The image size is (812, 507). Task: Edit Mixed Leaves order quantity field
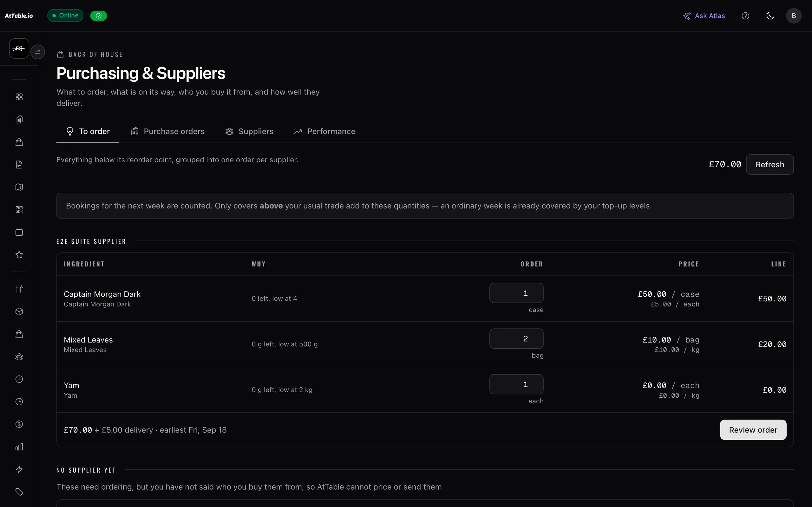pos(516,339)
